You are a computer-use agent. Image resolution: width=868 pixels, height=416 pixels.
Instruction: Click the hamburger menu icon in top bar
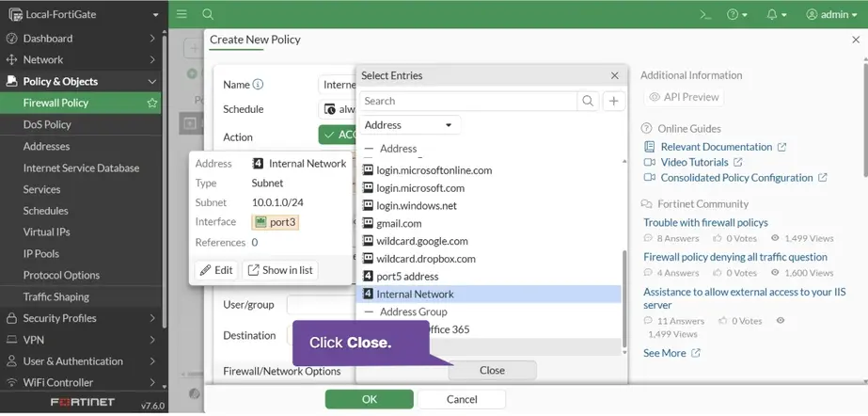pyautogui.click(x=181, y=14)
